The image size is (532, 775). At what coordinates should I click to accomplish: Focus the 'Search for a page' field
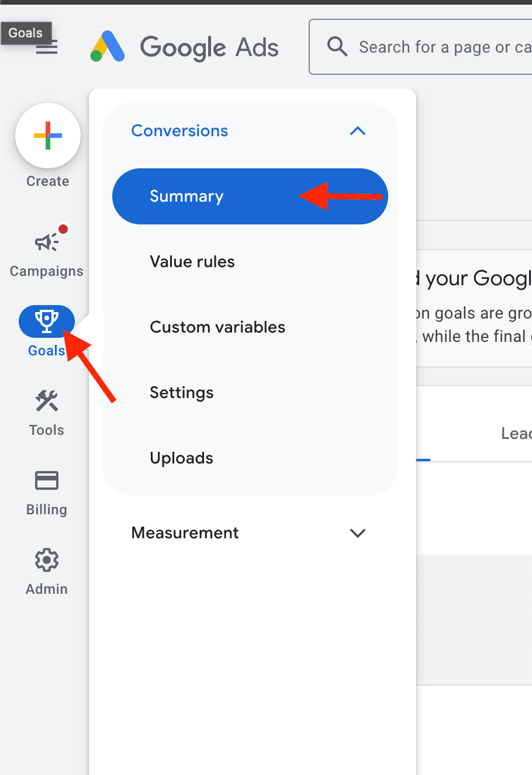tap(421, 47)
